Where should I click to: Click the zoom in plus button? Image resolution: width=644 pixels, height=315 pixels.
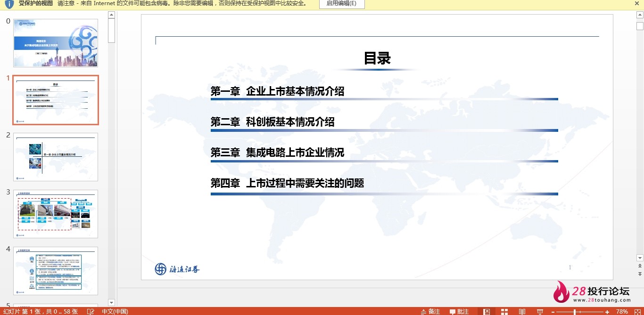pos(607,312)
